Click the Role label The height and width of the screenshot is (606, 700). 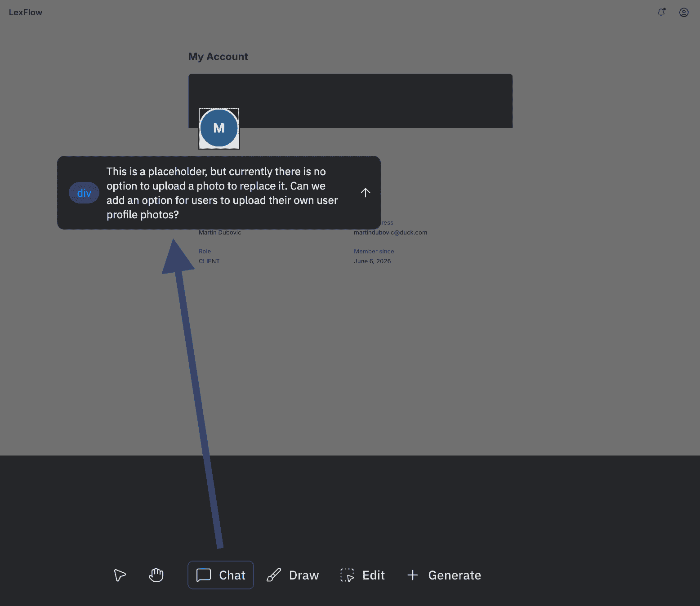(205, 251)
